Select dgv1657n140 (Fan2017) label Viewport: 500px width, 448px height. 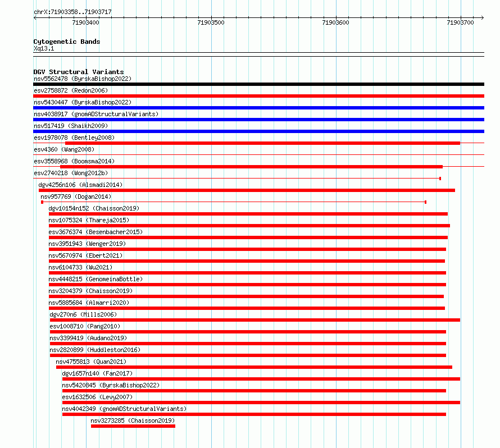click(x=97, y=373)
